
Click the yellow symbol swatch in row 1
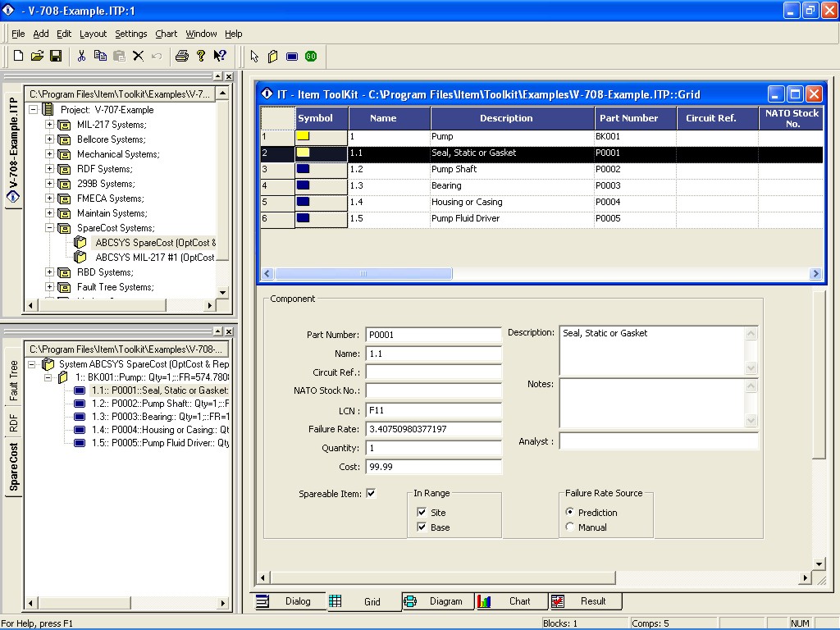[304, 136]
